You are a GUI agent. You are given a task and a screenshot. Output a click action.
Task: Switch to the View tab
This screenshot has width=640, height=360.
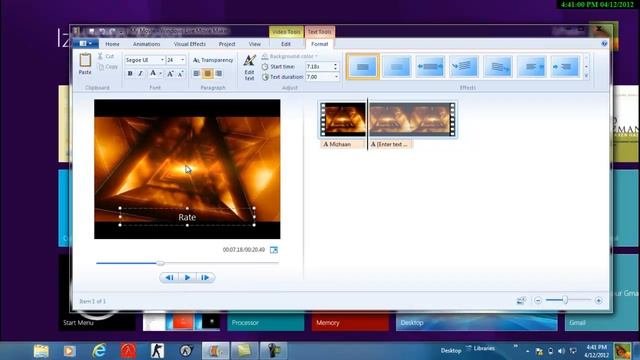coord(255,44)
